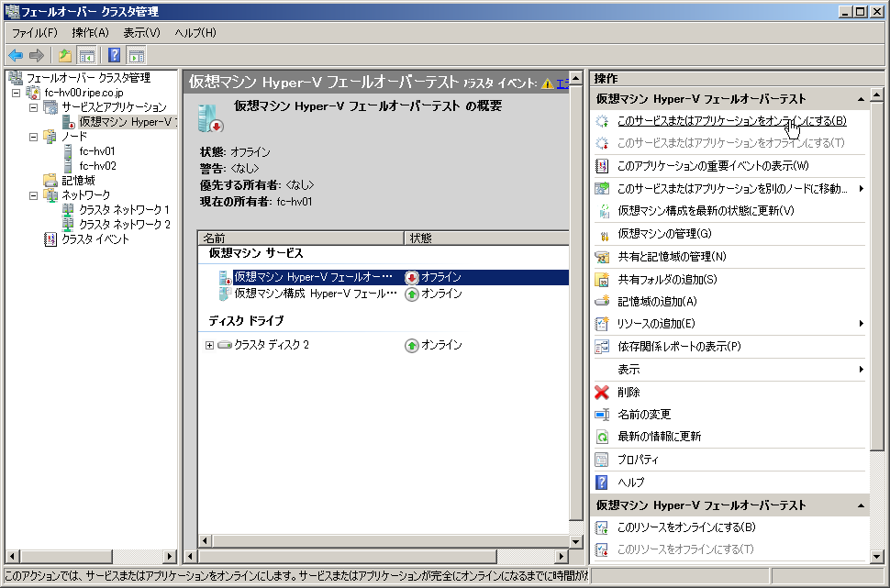
Task: Toggle the console tree pane toolbar icon
Action: click(86, 56)
